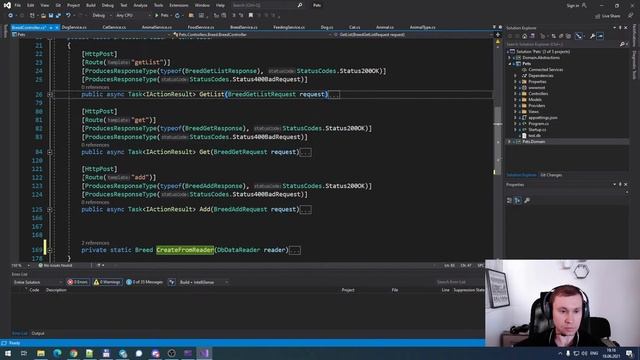
Task: Open the Windows Start menu
Action: [x=8, y=353]
